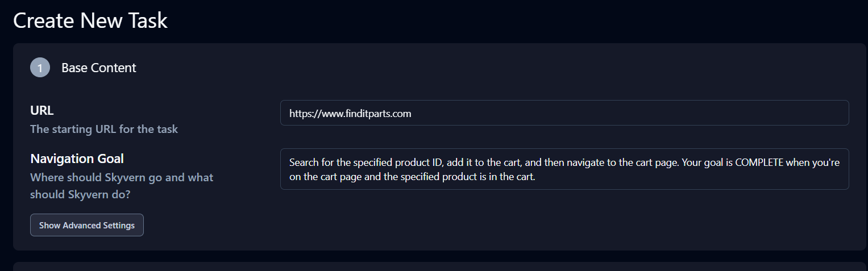Click "The starting URL for the task" description

[104, 129]
